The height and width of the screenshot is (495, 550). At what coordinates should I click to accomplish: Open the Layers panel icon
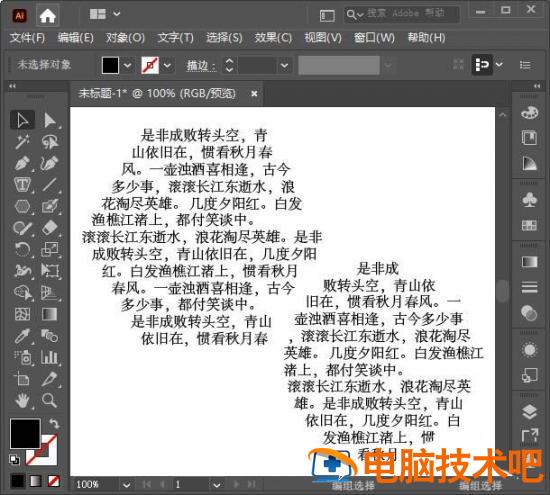tap(529, 412)
